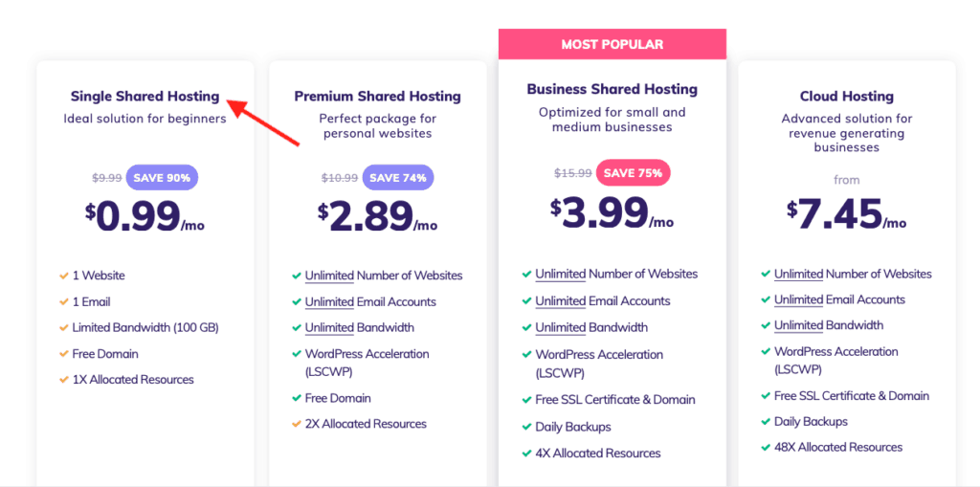
Task: Click checkmark beside 1 Email
Action: tap(63, 302)
